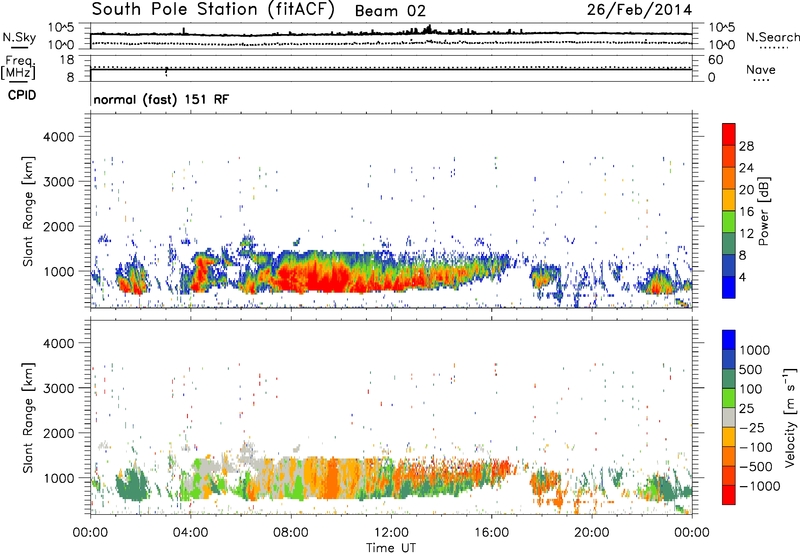Viewport: 800px width, 554px height.
Task: Click the "18" tick on the frequency axis
Action: tap(67, 60)
